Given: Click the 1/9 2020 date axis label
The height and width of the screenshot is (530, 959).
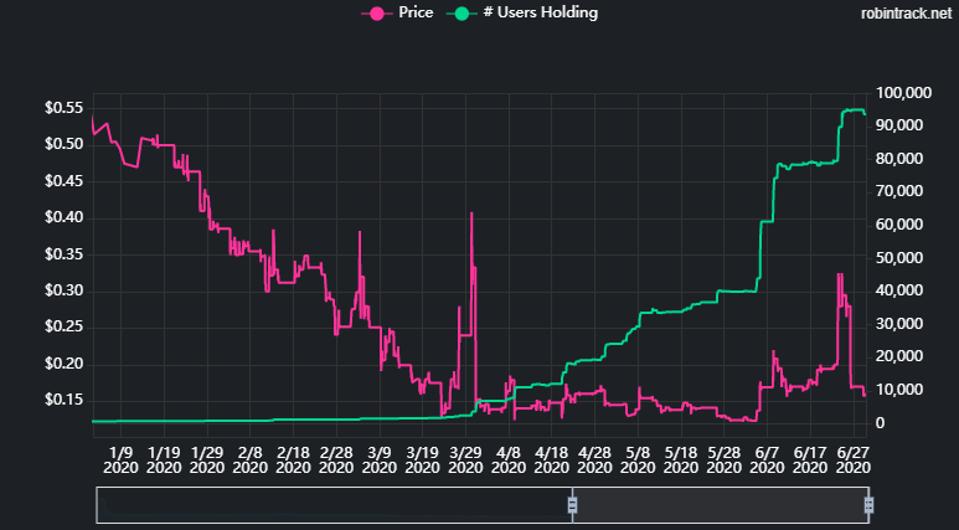Looking at the screenshot, I should [x=120, y=459].
